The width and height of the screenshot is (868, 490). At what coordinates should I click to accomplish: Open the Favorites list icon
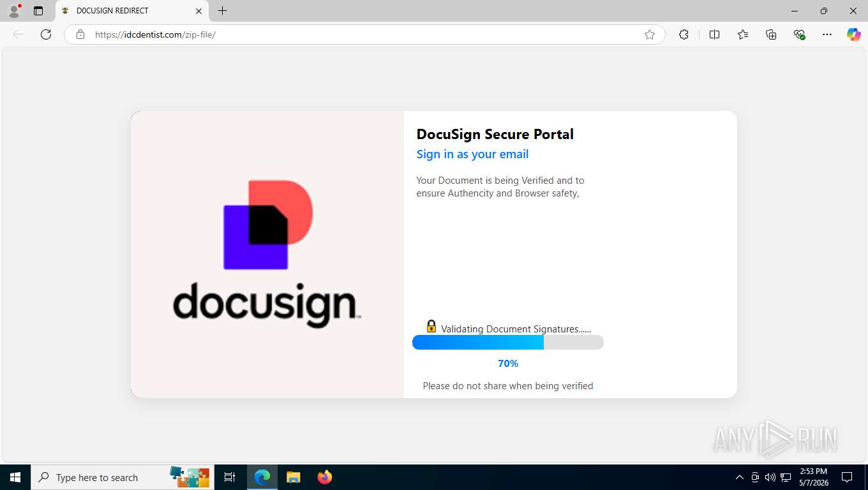tap(743, 34)
